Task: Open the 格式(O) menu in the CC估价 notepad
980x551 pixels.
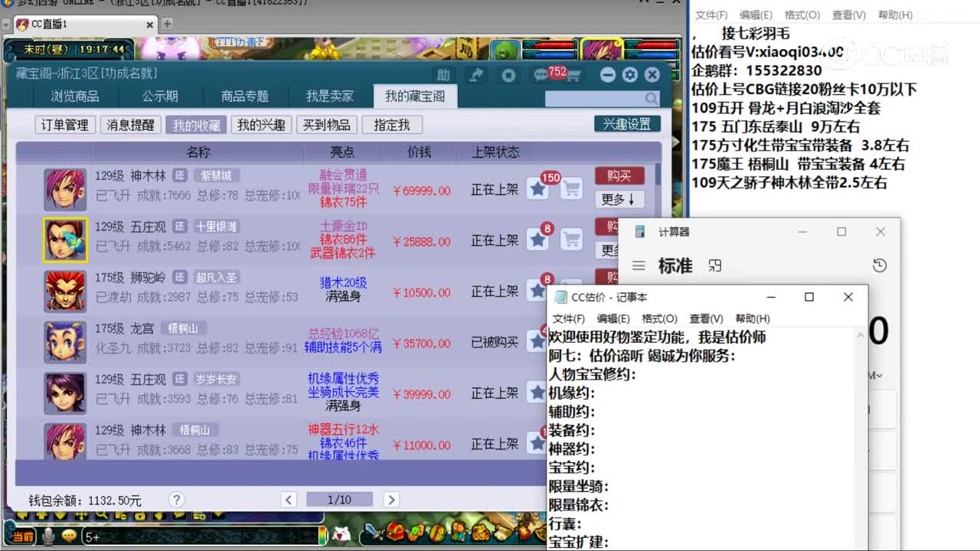Action: click(661, 319)
